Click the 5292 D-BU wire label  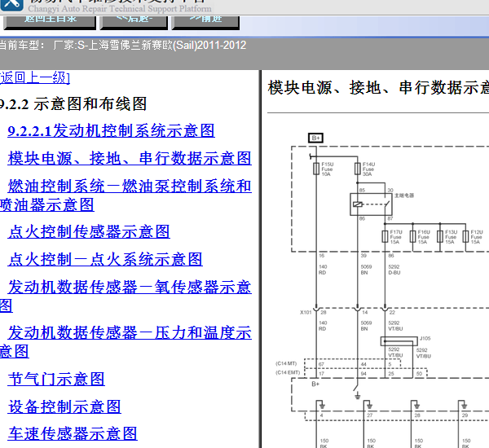pyautogui.click(x=394, y=270)
